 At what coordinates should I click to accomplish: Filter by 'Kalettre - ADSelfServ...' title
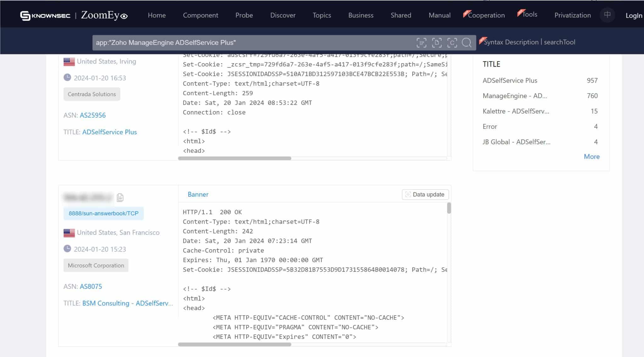pyautogui.click(x=516, y=111)
